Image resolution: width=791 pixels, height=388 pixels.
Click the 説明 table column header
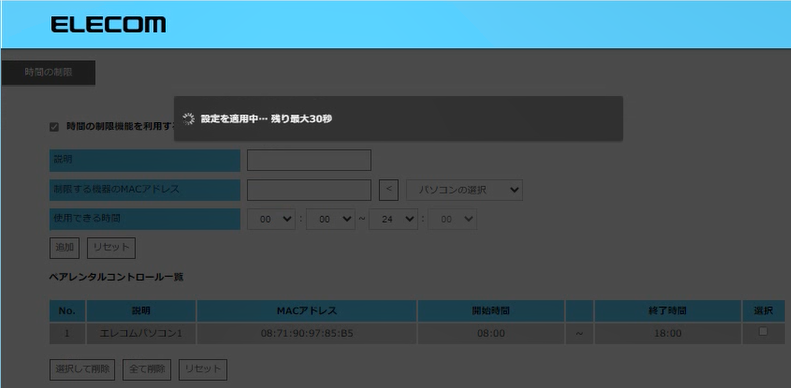tap(141, 311)
